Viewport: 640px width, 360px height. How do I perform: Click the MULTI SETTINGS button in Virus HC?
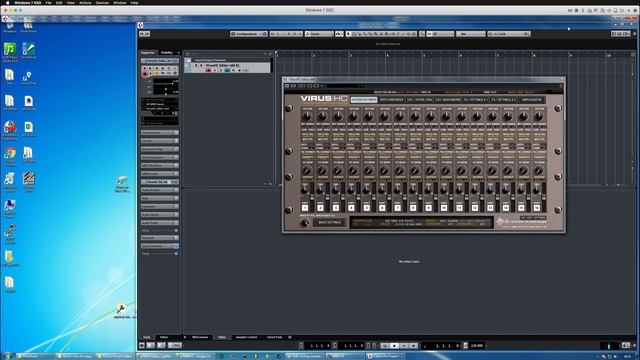tap(330, 222)
